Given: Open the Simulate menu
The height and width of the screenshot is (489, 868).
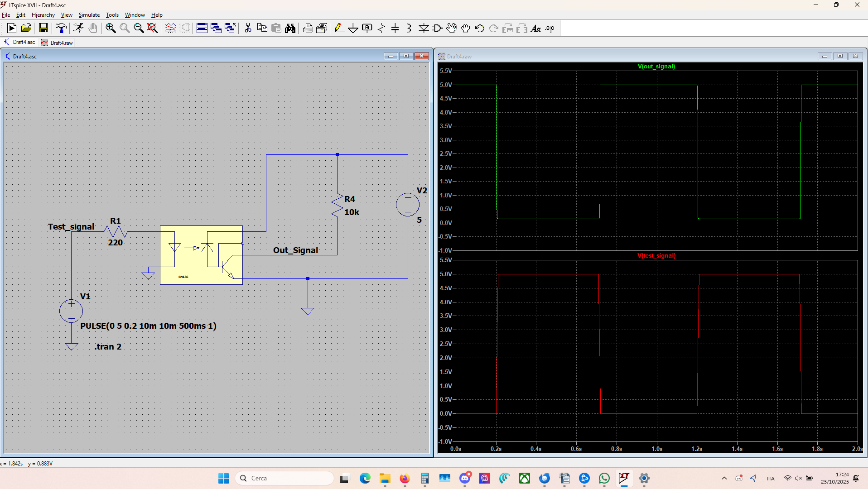Looking at the screenshot, I should point(89,15).
